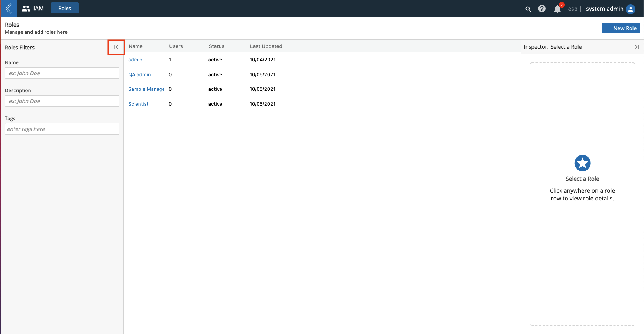Click the 10/05/2021 date in Scientist row

click(x=263, y=104)
